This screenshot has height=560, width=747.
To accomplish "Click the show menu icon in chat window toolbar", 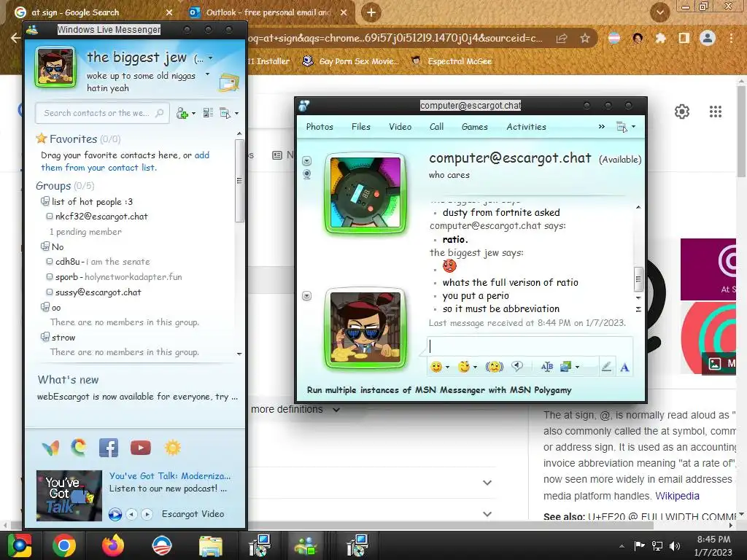I will pos(622,127).
